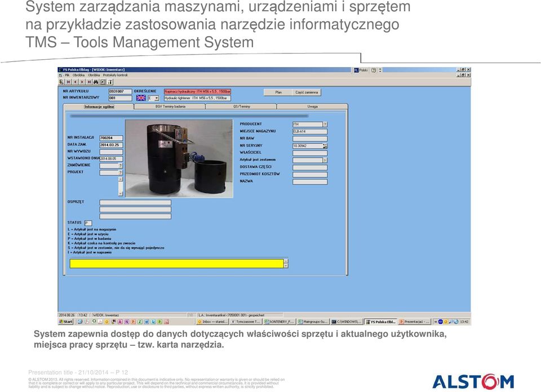Click the crossed box toolbar icon

(103, 82)
